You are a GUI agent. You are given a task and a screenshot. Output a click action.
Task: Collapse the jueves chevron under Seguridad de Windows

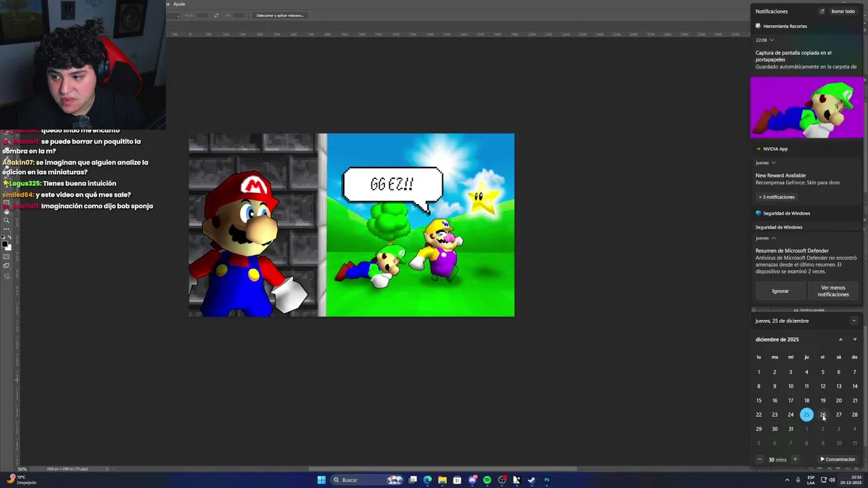774,238
